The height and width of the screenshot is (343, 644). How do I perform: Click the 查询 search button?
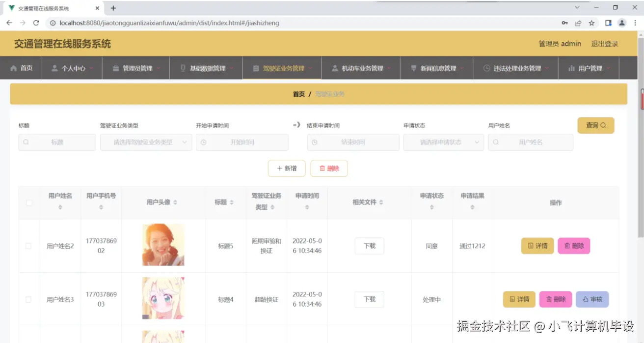[x=596, y=125]
